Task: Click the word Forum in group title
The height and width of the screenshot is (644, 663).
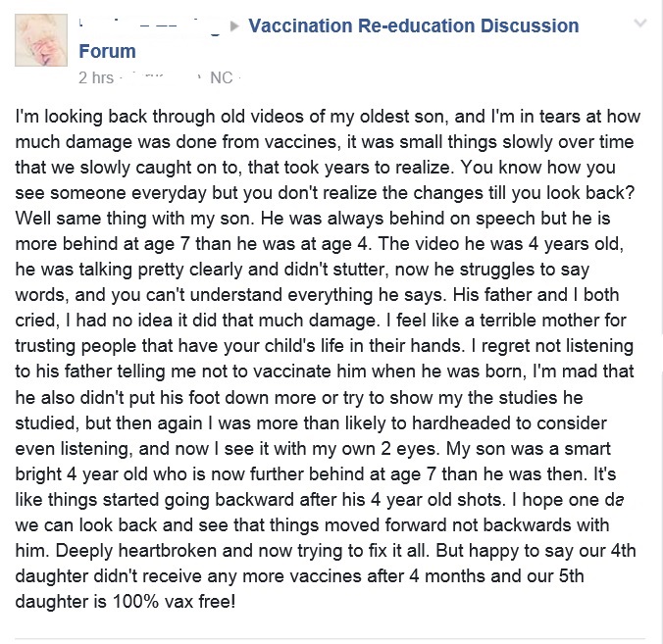Action: [108, 51]
